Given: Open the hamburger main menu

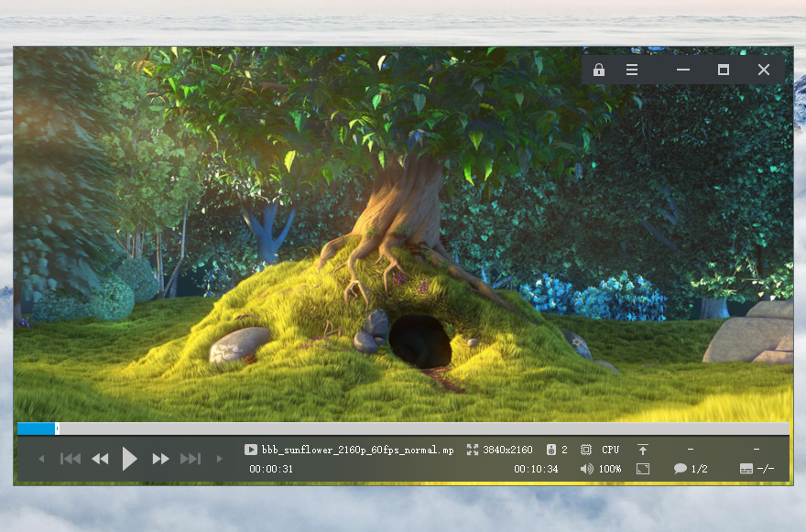Looking at the screenshot, I should pyautogui.click(x=632, y=70).
